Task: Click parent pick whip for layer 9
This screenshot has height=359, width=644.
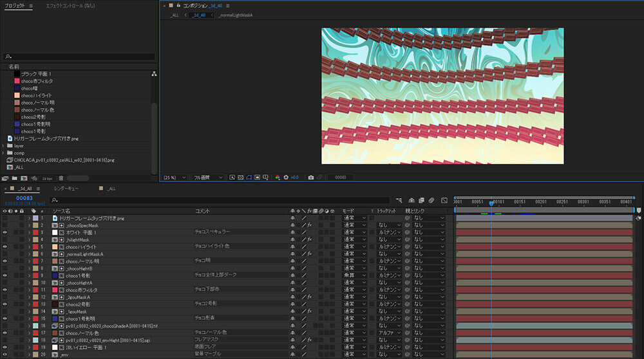Action: pyautogui.click(x=408, y=275)
